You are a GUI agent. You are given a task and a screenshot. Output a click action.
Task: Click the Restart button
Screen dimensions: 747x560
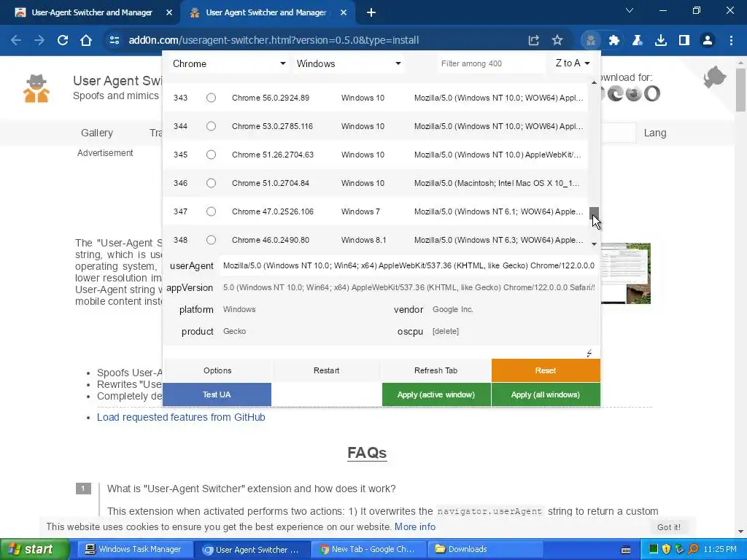(326, 370)
